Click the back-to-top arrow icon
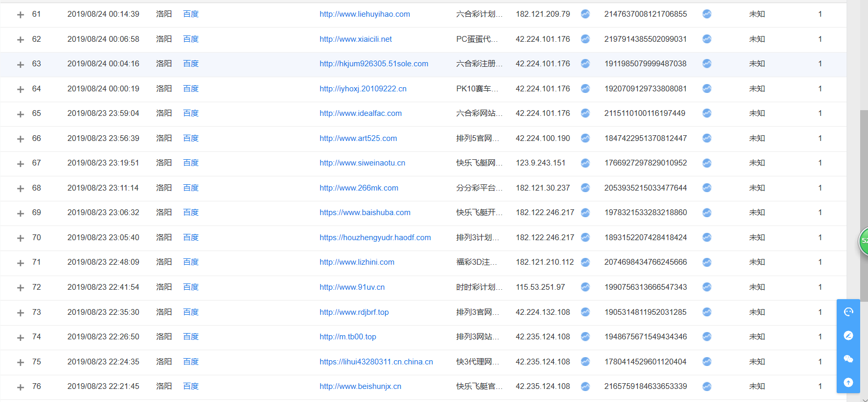Image resolution: width=868 pixels, height=402 pixels. click(x=848, y=382)
